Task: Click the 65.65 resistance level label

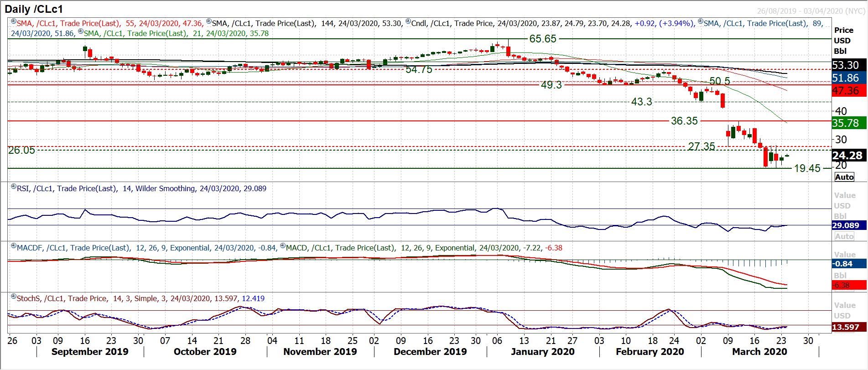Action: [x=543, y=39]
